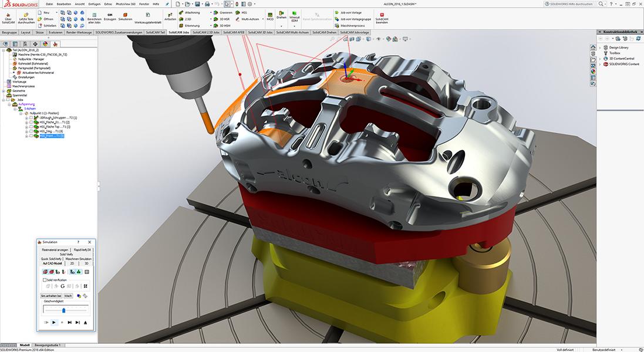Collapse the 5-Achsen node

[15, 109]
